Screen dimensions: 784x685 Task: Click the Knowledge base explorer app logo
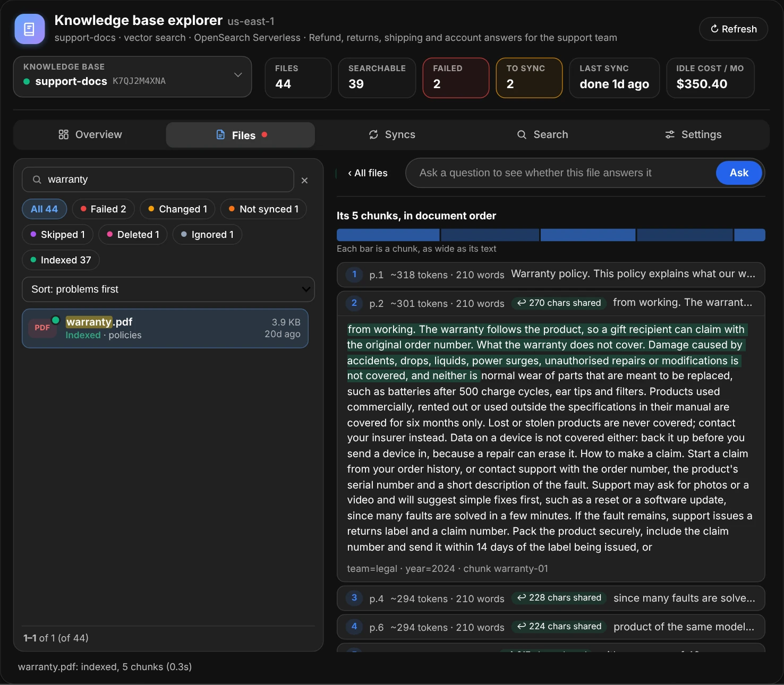(x=30, y=29)
